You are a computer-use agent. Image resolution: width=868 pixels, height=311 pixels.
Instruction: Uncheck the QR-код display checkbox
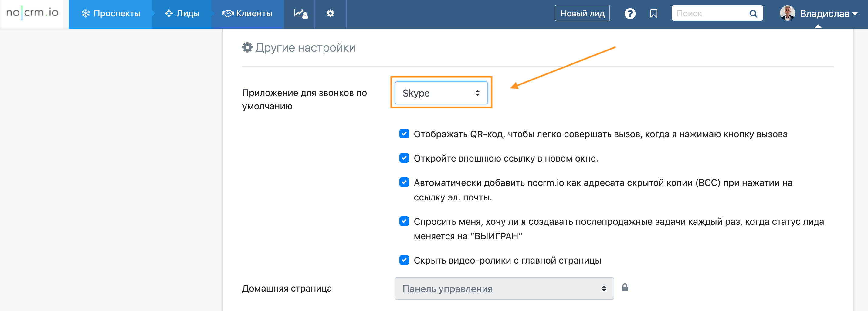[404, 134]
